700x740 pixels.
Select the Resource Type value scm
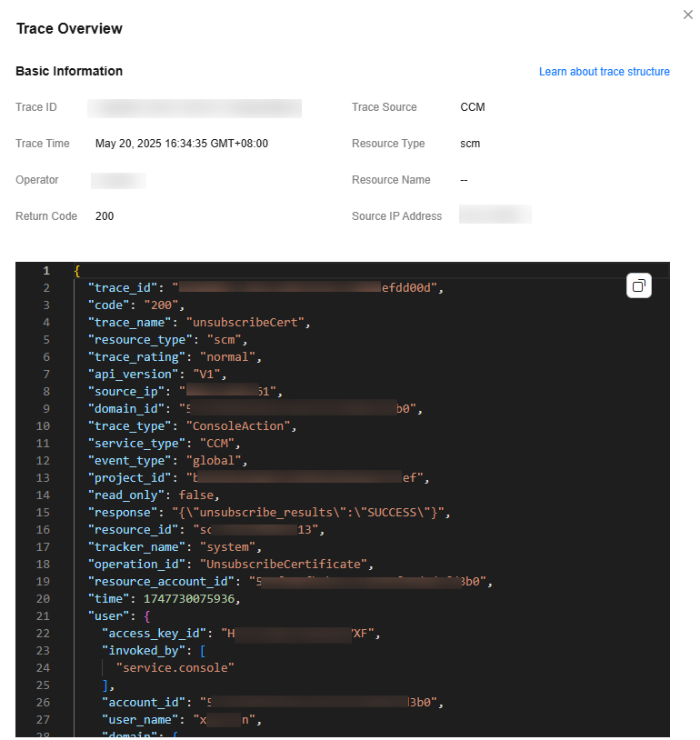[x=470, y=144]
